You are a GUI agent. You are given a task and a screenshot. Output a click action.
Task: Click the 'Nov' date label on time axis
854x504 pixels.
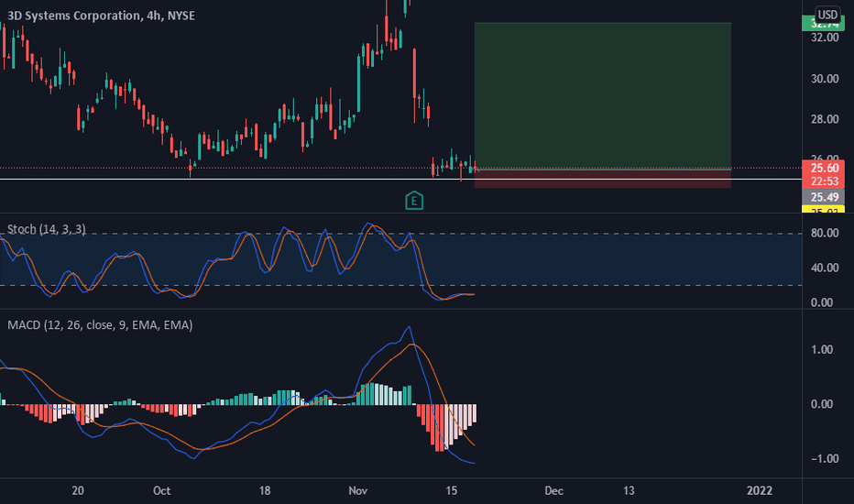tap(358, 491)
